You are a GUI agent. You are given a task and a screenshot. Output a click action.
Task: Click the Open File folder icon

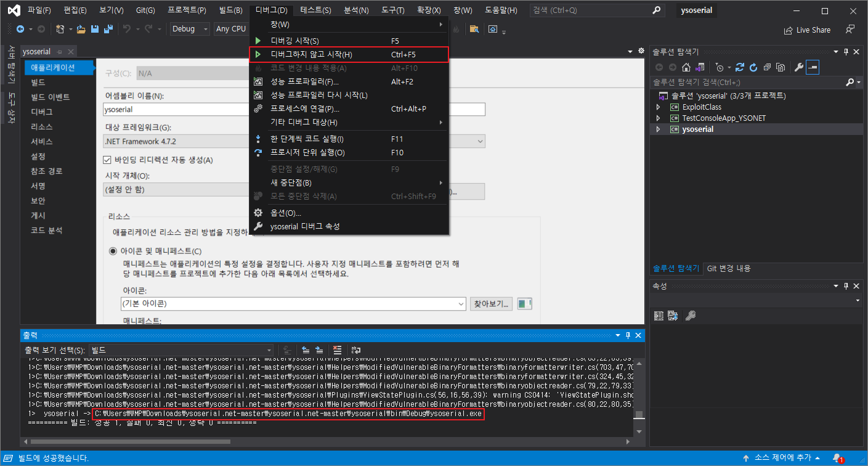82,29
